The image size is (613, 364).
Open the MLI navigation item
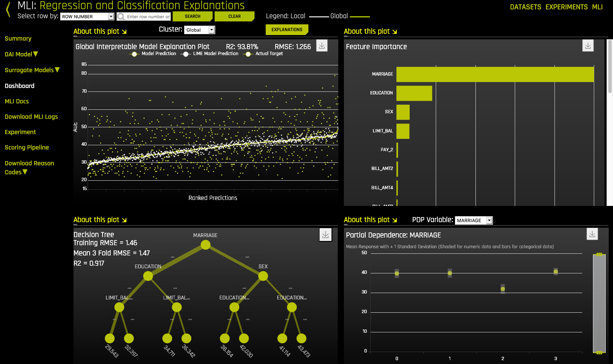coord(597,7)
